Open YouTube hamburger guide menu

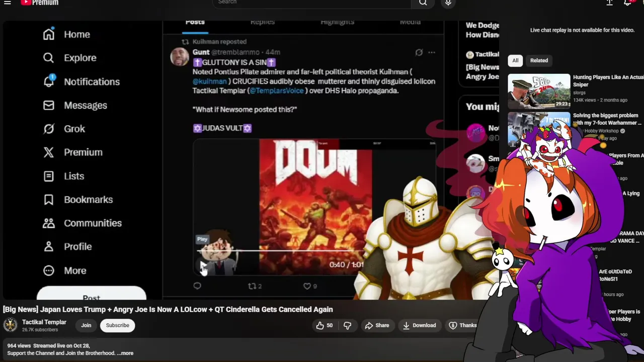8,3
